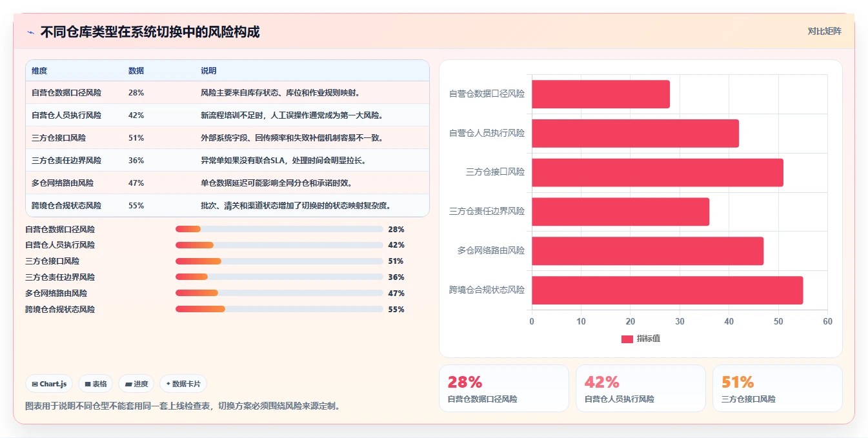
Task: Click the 进度 tag chip
Action: click(136, 384)
